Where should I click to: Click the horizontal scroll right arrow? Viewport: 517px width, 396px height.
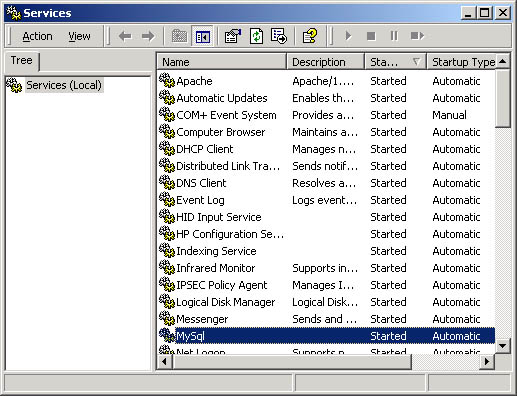(x=487, y=362)
